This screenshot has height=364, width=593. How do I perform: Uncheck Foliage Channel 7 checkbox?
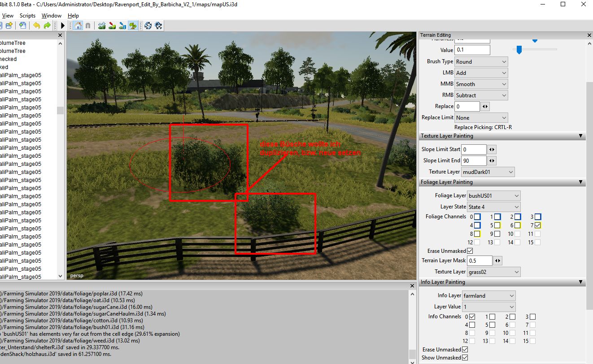coord(537,225)
